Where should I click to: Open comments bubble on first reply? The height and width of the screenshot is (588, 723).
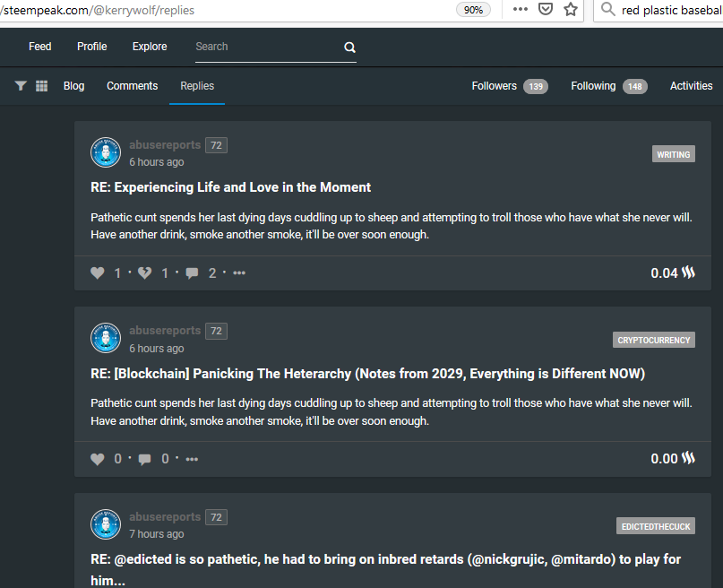click(x=193, y=273)
